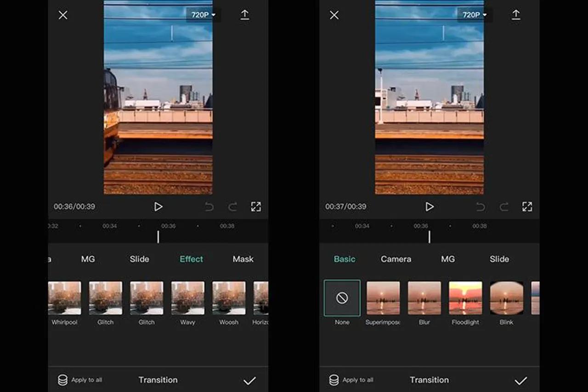Open 720P resolution dropdown in right screen

[x=474, y=15]
